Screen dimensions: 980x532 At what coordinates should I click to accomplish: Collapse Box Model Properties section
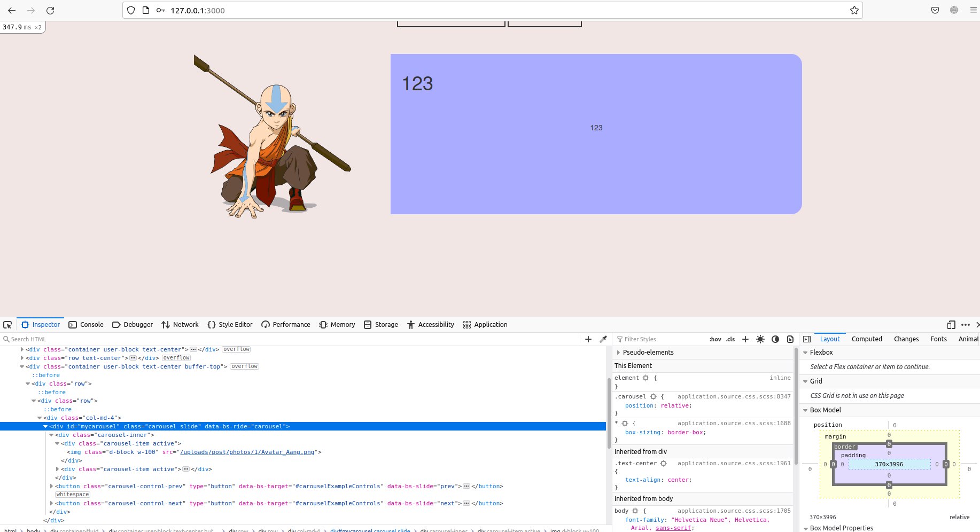[x=805, y=528]
